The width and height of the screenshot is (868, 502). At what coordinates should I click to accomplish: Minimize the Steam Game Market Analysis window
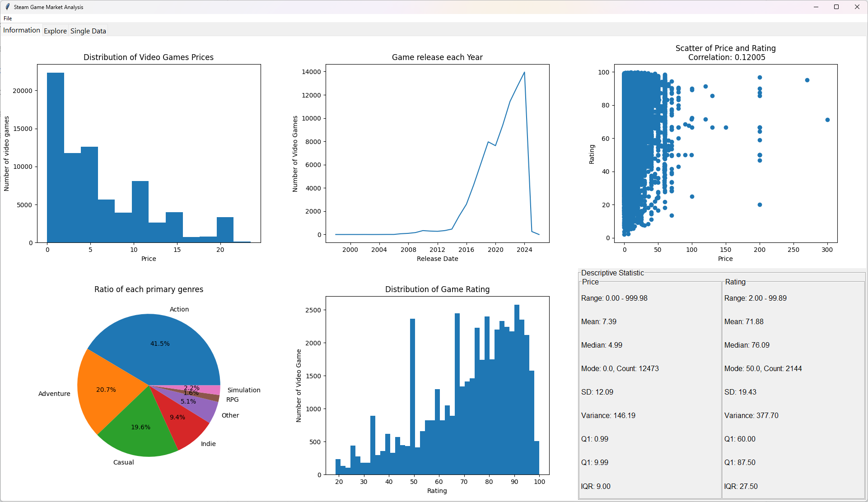pos(816,7)
